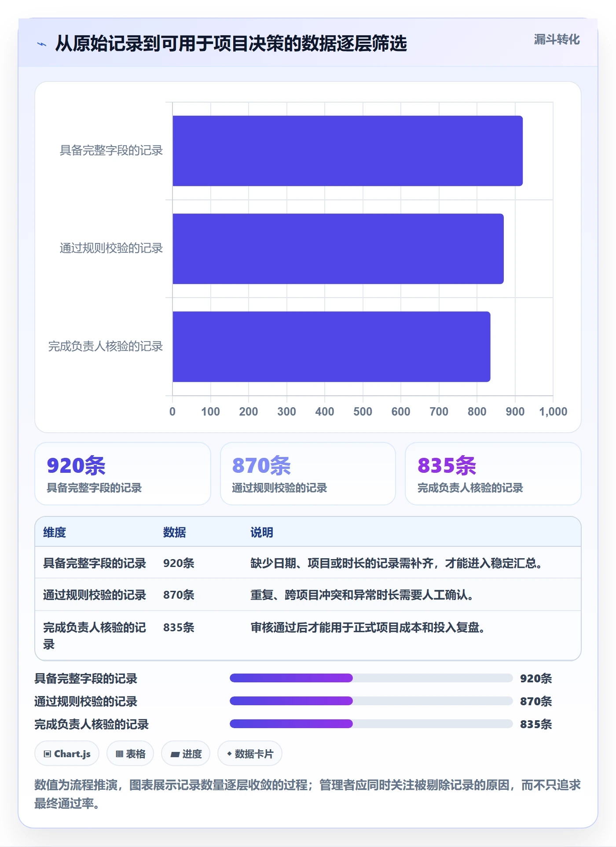The height and width of the screenshot is (847, 616).
Task: Click the chart bar for 完成负责人核验的记录
Action: click(x=331, y=346)
